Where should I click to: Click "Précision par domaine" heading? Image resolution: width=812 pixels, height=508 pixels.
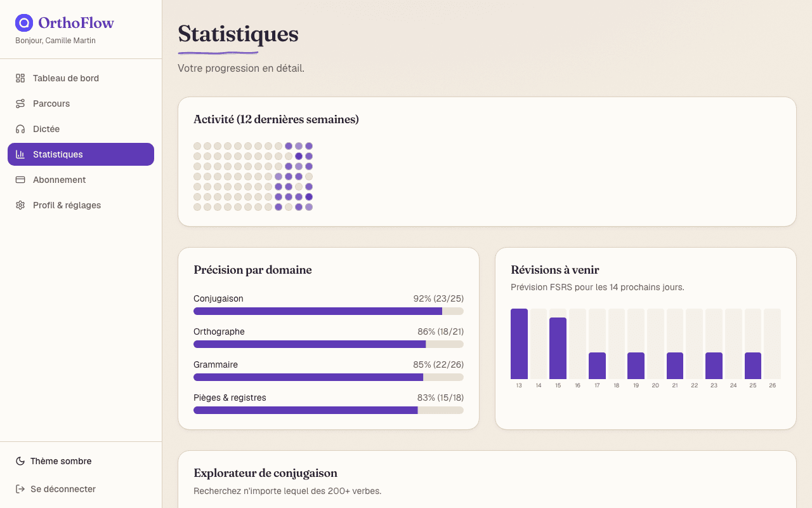[x=252, y=270]
